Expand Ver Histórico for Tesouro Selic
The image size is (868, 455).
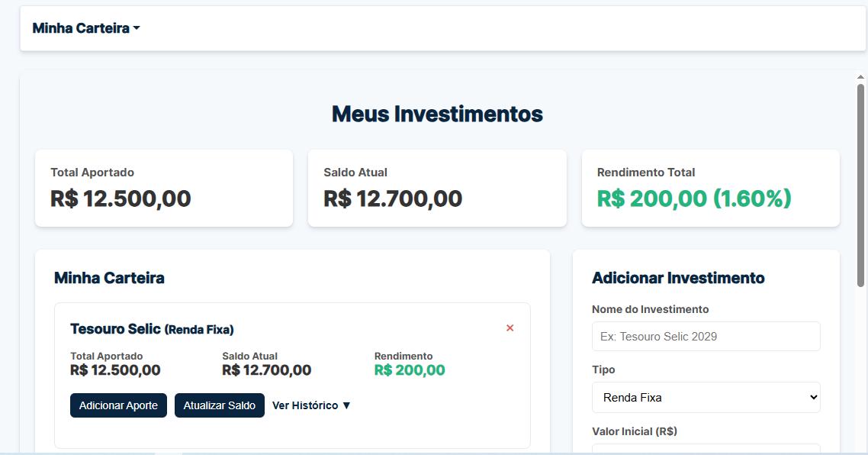pos(311,405)
